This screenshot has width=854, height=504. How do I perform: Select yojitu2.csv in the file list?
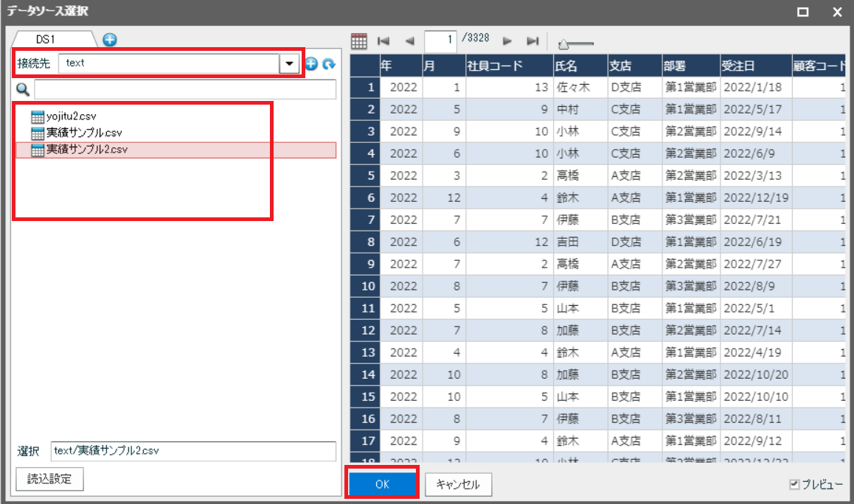point(72,116)
